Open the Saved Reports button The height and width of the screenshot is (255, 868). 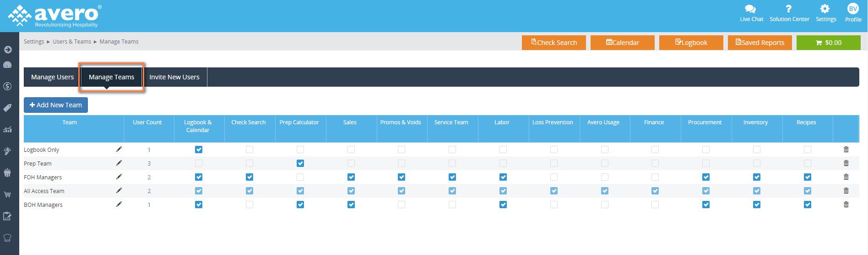(759, 43)
